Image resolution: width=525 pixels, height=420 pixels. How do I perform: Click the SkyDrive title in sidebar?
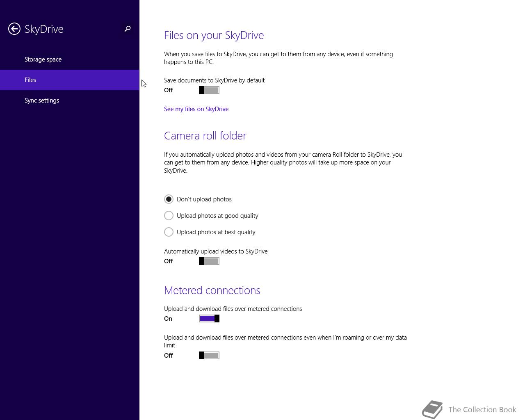pyautogui.click(x=44, y=29)
